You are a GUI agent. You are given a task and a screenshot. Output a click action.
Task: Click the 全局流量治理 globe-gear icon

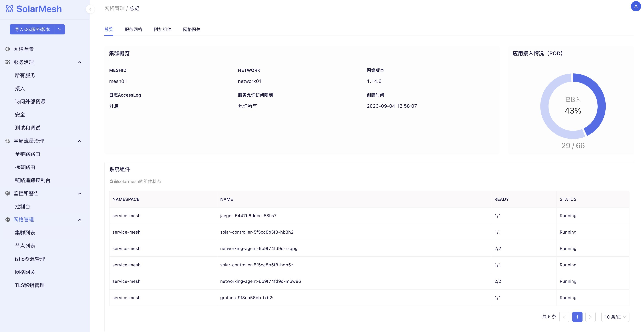point(8,141)
